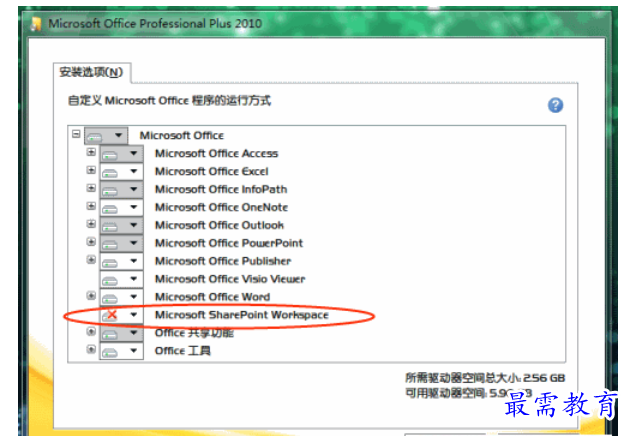Screen dimensions: 626x436
Task: Click the drive icon beside Office InfoPath
Action: 110,191
